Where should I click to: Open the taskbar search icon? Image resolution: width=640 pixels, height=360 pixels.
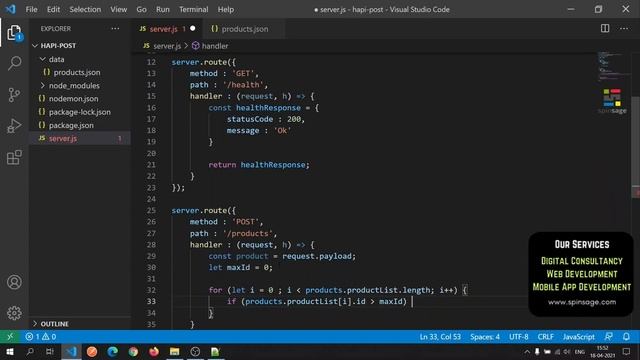[30, 351]
